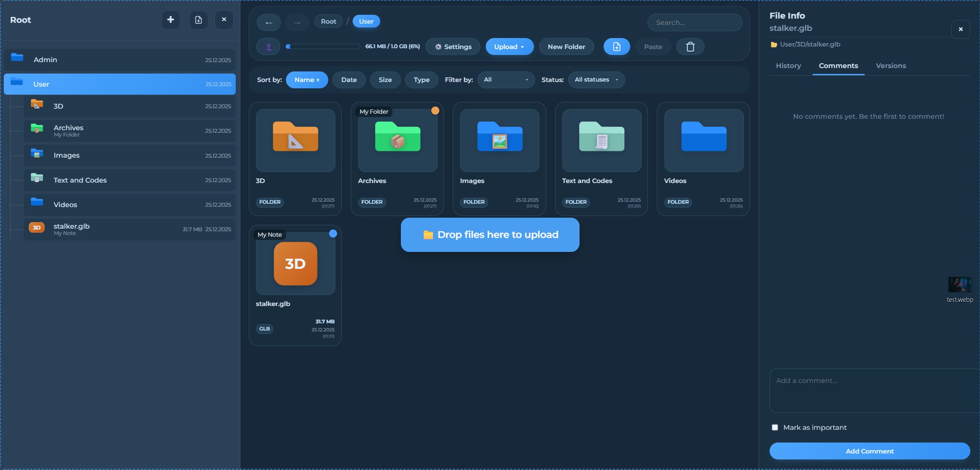Switch to the Versions tab

click(x=890, y=66)
